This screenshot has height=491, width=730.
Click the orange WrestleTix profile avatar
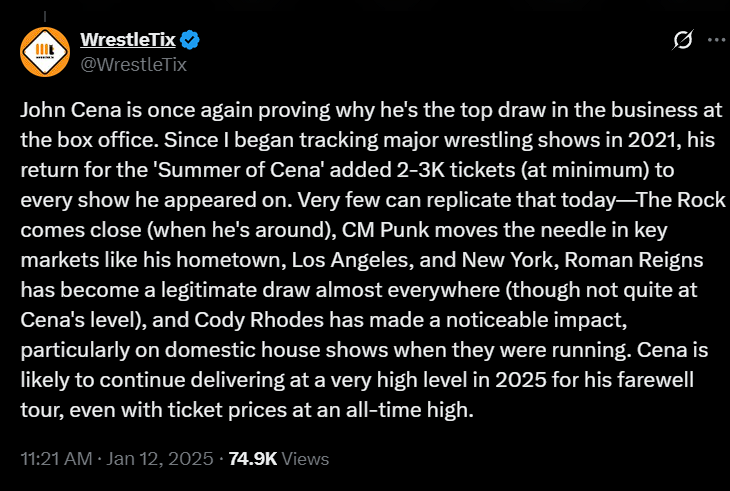tap(45, 52)
